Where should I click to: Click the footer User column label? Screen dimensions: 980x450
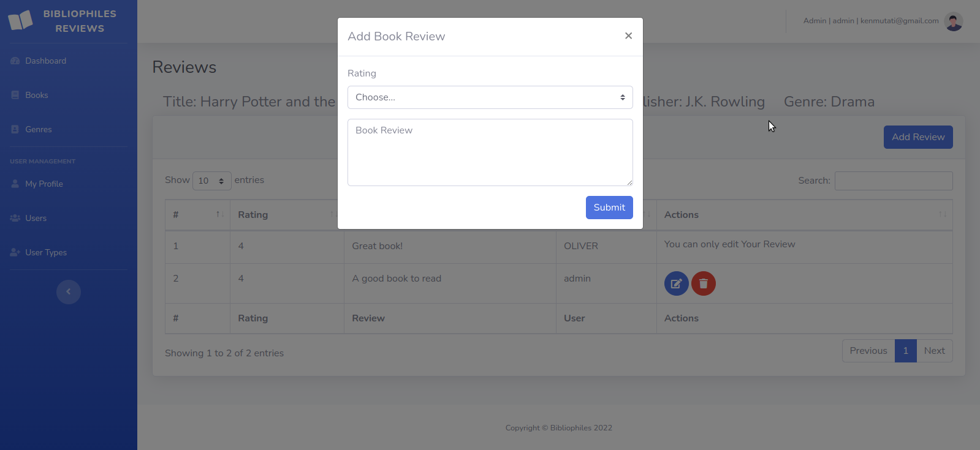click(x=574, y=318)
